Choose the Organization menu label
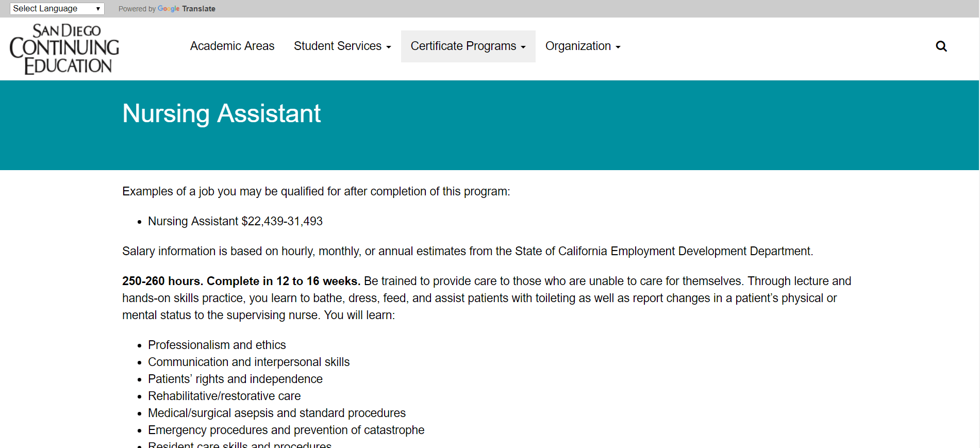The height and width of the screenshot is (448, 980). coord(577,46)
